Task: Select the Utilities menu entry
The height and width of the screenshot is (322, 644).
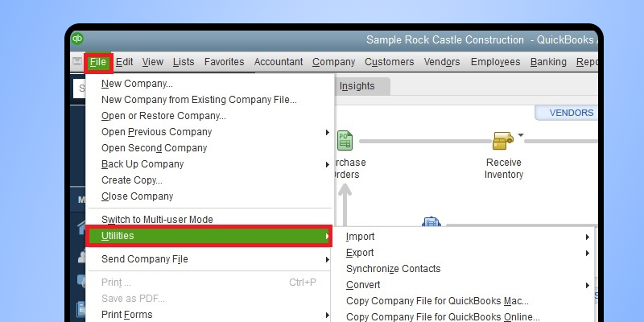Action: (x=208, y=236)
